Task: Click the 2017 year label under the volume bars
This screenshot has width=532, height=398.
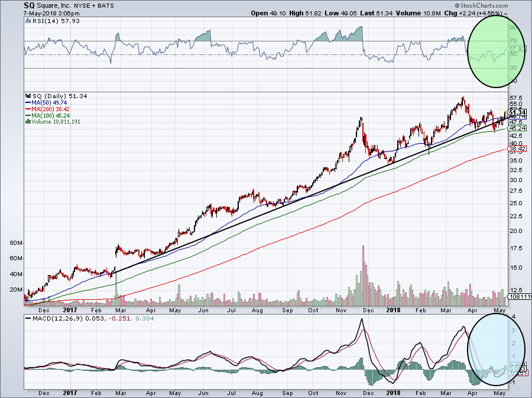Action: [x=70, y=310]
